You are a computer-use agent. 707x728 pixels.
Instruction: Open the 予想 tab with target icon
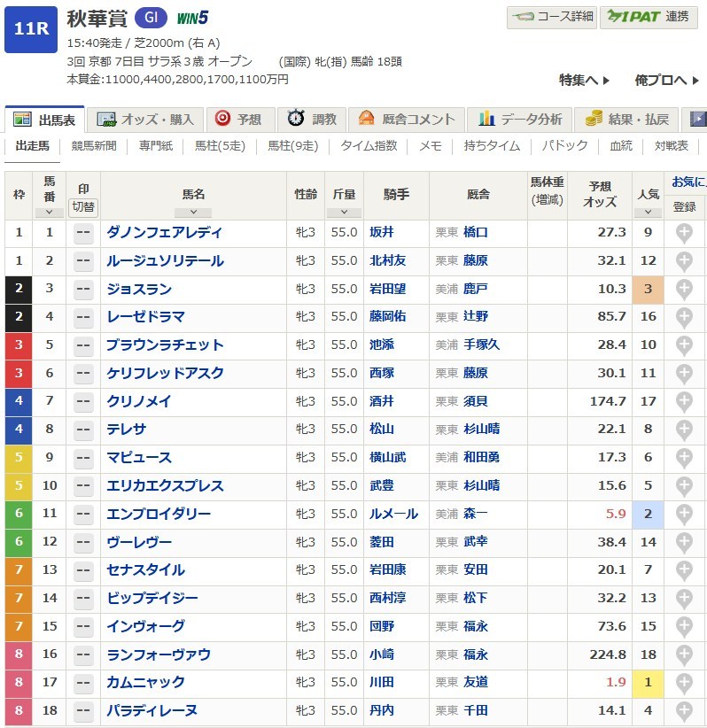[x=238, y=120]
